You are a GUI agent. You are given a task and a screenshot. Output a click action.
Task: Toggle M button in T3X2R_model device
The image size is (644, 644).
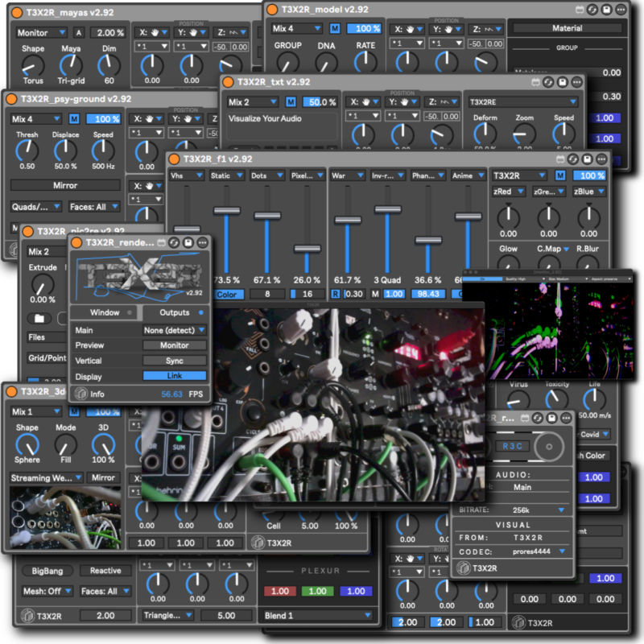tap(335, 28)
